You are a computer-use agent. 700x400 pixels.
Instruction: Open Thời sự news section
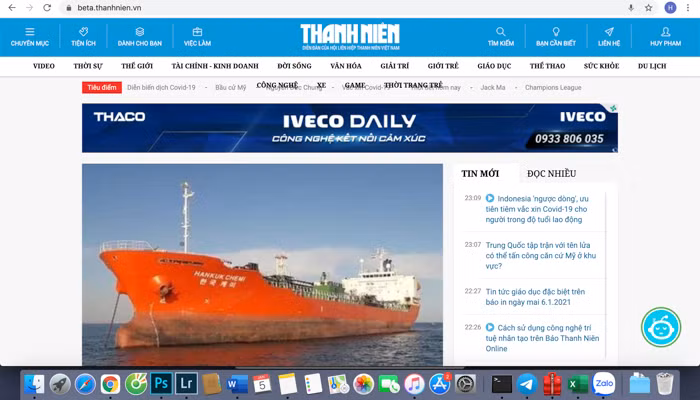point(88,66)
